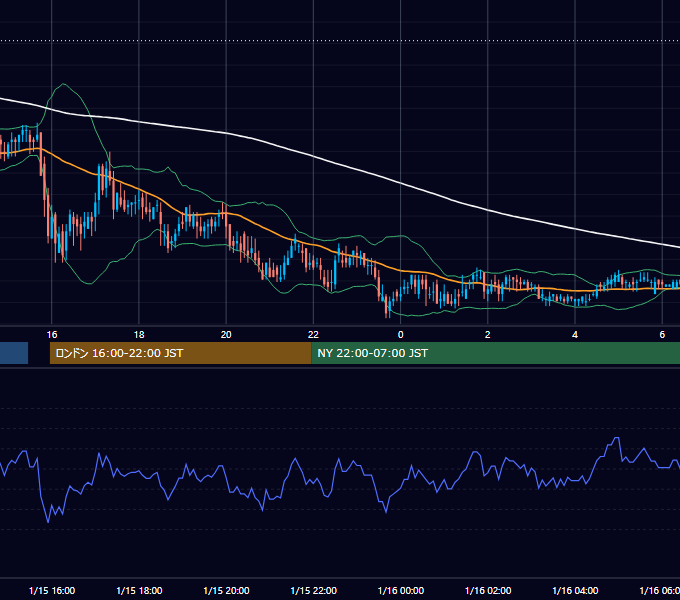Screen dimensions: 680x600
Task: Click the '1/15 22:00' oscillator time label
Action: (314, 590)
